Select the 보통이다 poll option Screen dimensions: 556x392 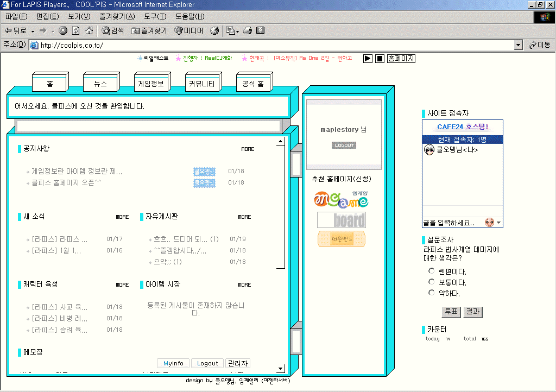pyautogui.click(x=432, y=282)
